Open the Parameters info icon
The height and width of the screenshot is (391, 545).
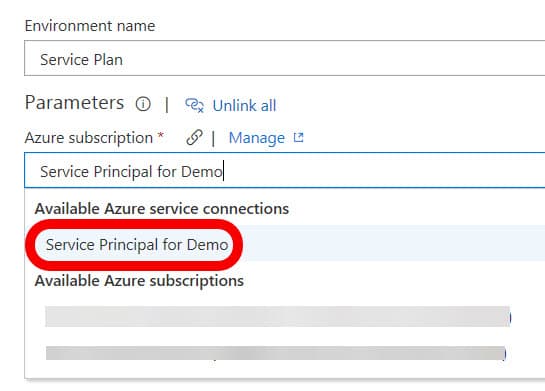pyautogui.click(x=143, y=104)
